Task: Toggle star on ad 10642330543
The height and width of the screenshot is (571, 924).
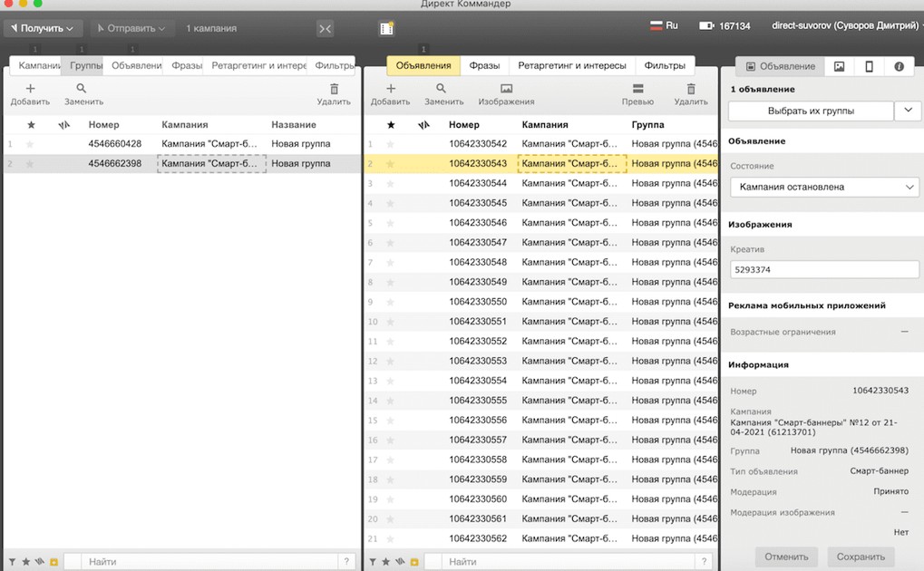Action: (x=392, y=164)
